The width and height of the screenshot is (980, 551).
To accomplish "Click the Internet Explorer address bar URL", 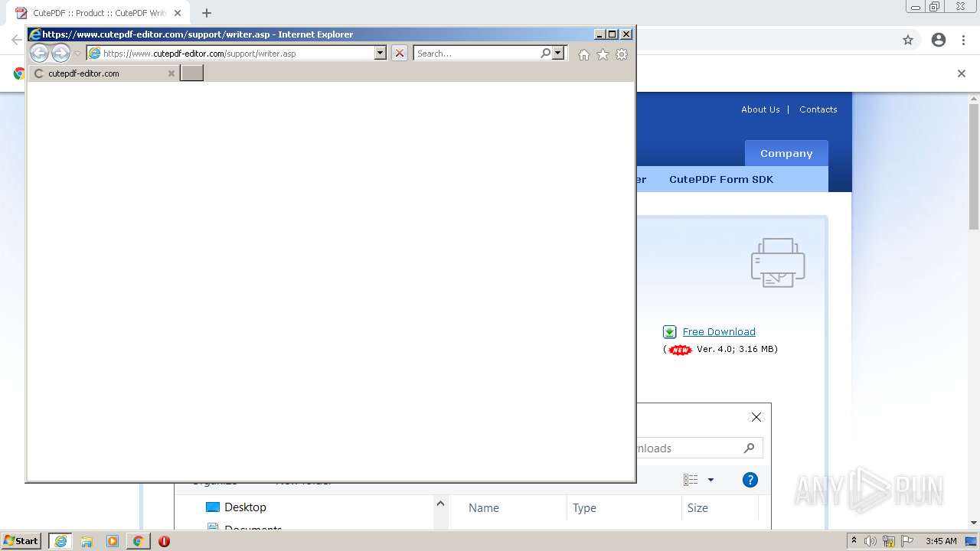I will pos(200,54).
